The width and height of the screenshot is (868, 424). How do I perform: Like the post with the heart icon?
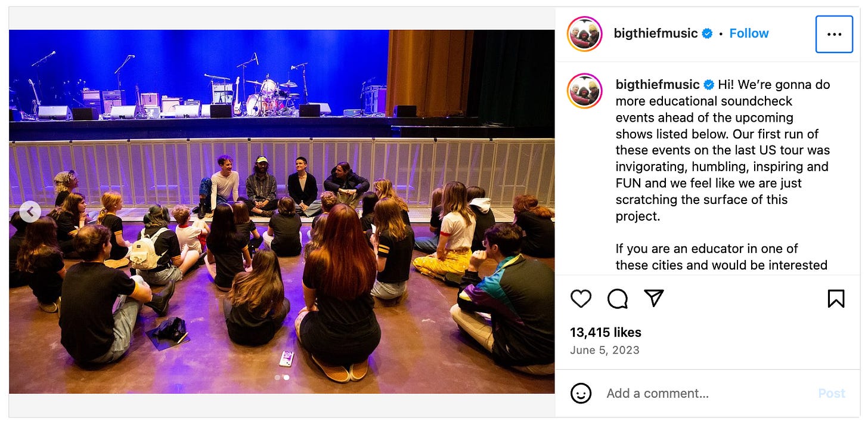581,298
